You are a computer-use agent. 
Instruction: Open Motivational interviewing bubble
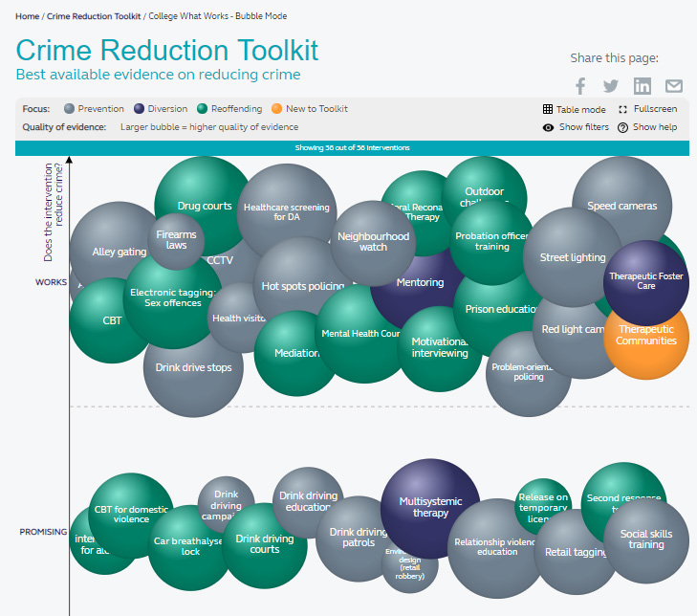pos(440,351)
